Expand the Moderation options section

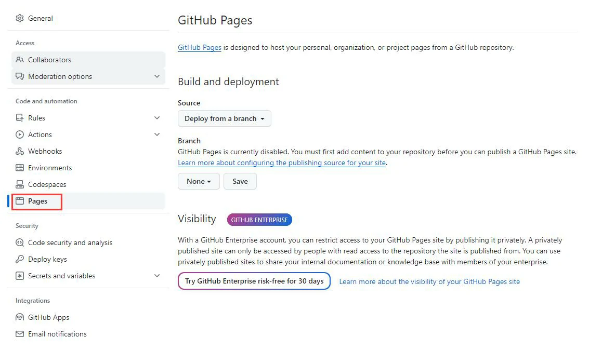(x=157, y=76)
